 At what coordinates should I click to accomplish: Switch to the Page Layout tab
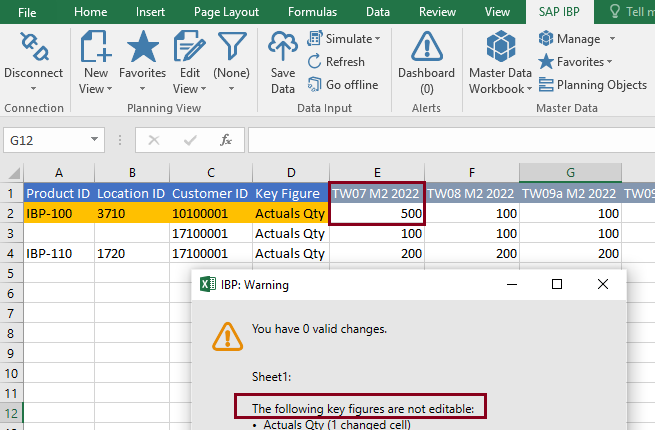pos(226,12)
